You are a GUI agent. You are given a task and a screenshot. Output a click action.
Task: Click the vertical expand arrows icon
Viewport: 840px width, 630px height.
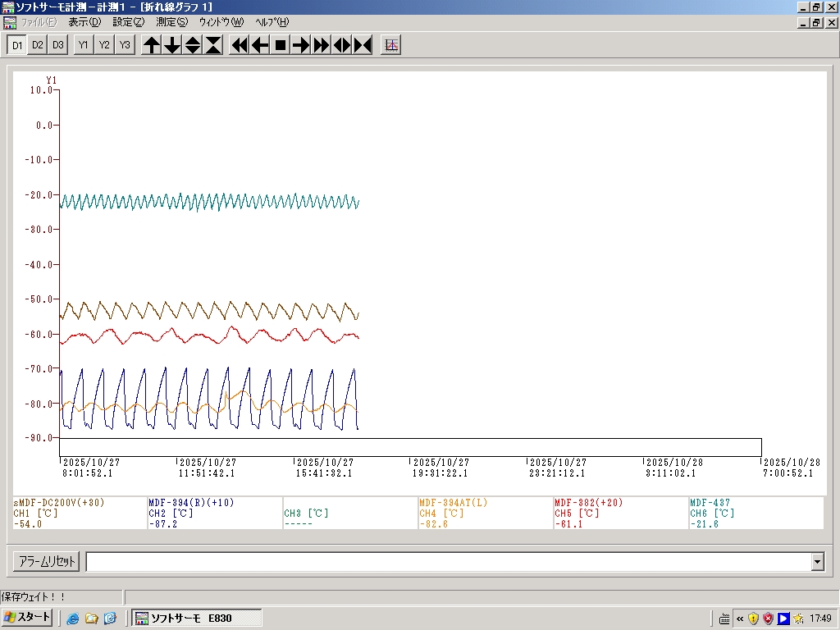pos(193,45)
